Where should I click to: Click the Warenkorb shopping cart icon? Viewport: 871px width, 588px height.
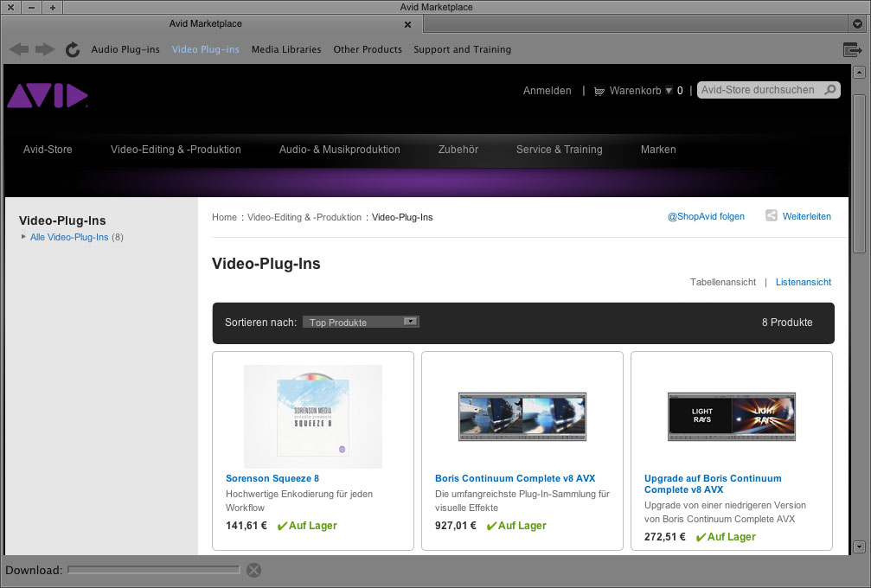pos(599,91)
